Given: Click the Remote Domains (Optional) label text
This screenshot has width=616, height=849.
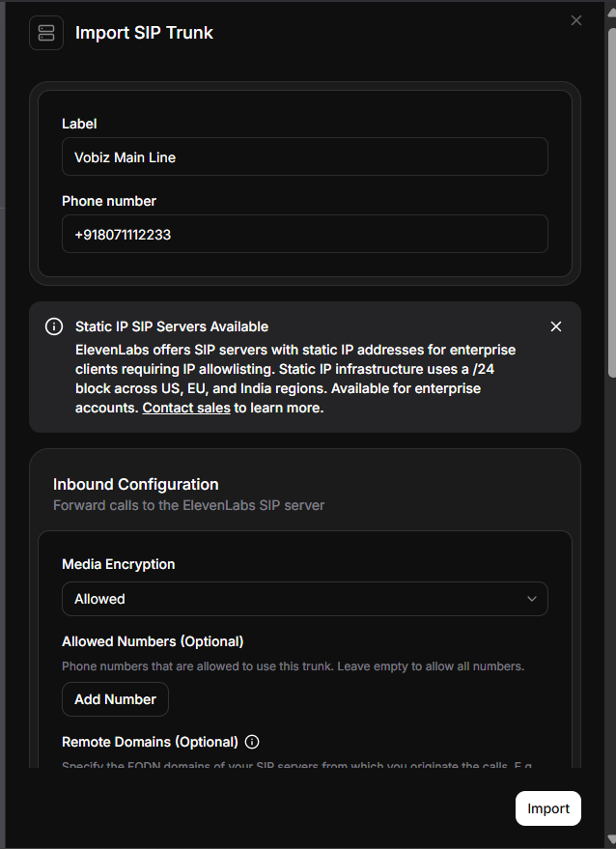Looking at the screenshot, I should point(150,742).
